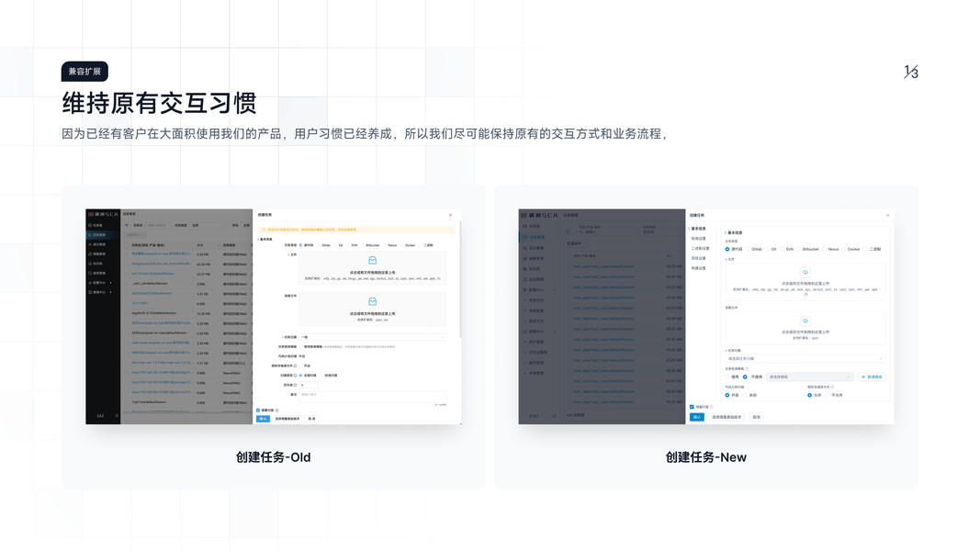
Task: Click the file upload box icon in Old screenshot
Action: pyautogui.click(x=373, y=261)
